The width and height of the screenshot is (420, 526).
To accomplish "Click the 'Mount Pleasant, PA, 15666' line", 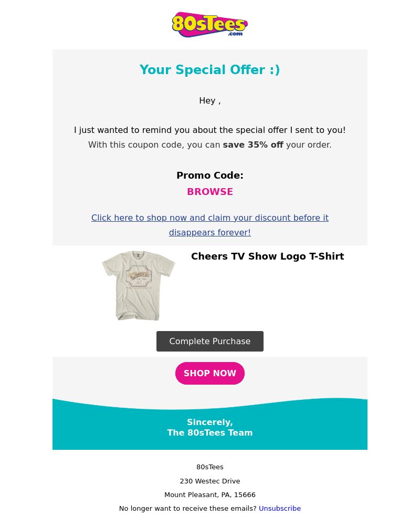I will point(210,495).
